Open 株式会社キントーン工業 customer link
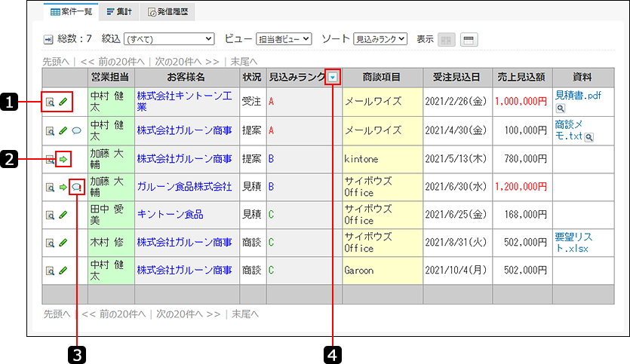The width and height of the screenshot is (630, 364). (x=184, y=101)
